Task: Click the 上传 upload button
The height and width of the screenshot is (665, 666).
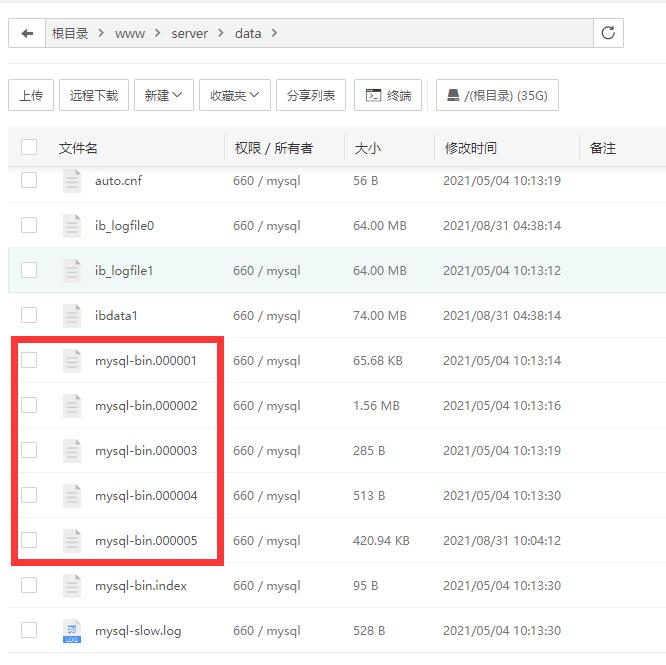Action: pyautogui.click(x=31, y=95)
